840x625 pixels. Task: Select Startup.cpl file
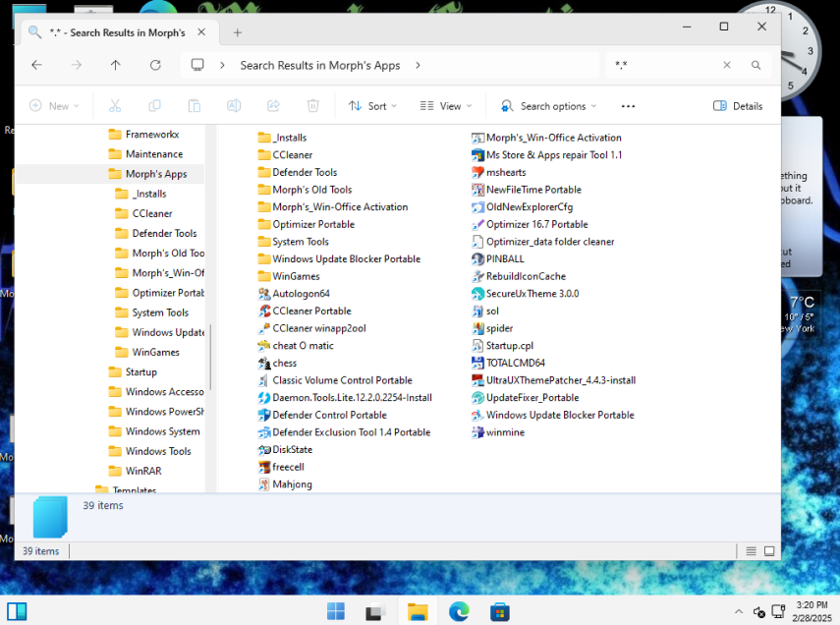tap(502, 346)
